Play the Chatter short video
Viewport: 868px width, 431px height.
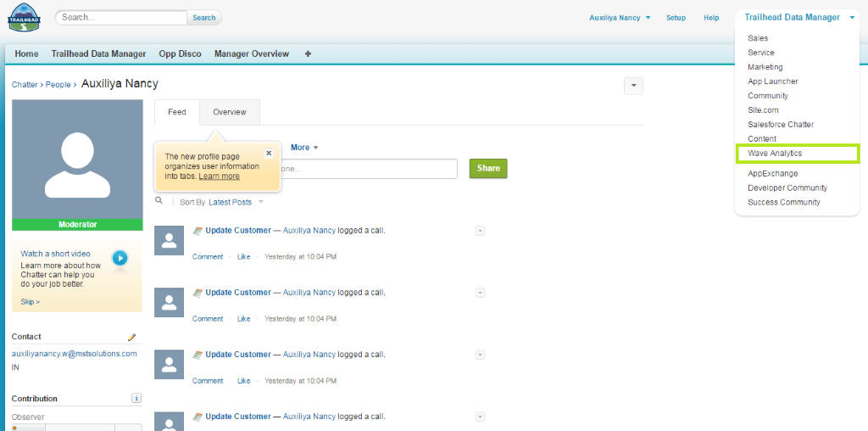[x=120, y=258]
